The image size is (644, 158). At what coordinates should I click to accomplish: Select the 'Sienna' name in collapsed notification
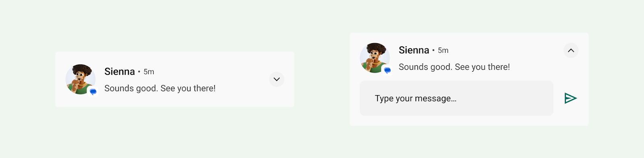(120, 71)
